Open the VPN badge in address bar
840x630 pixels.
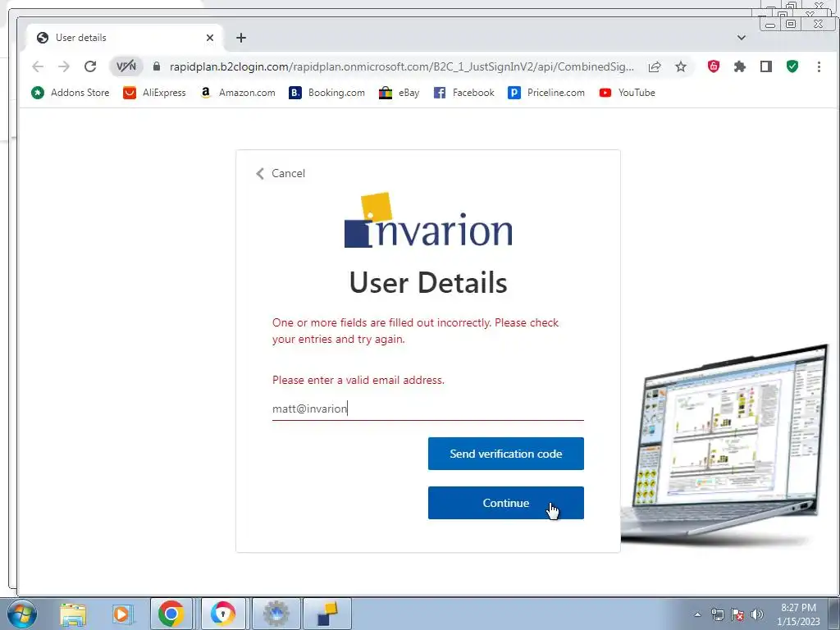coord(126,66)
